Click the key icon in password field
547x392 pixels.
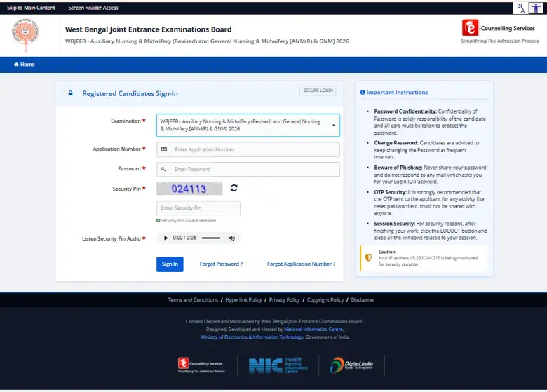point(163,169)
